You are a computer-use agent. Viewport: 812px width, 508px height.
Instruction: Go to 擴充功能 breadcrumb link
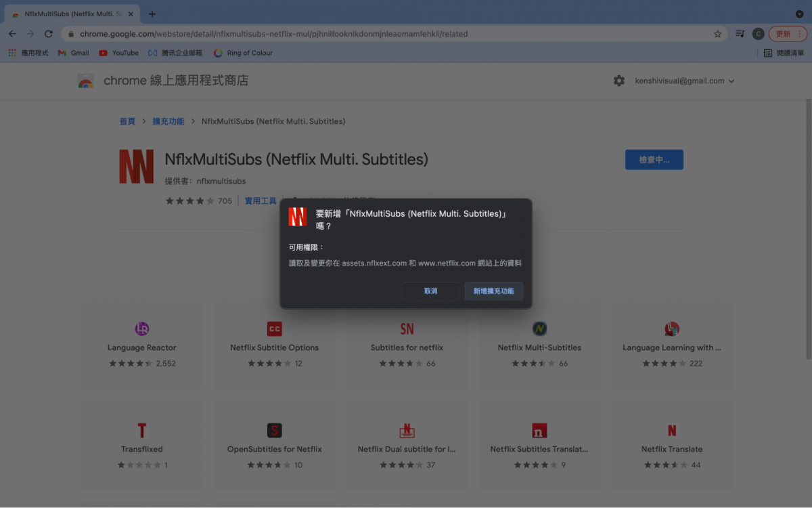[x=168, y=121]
